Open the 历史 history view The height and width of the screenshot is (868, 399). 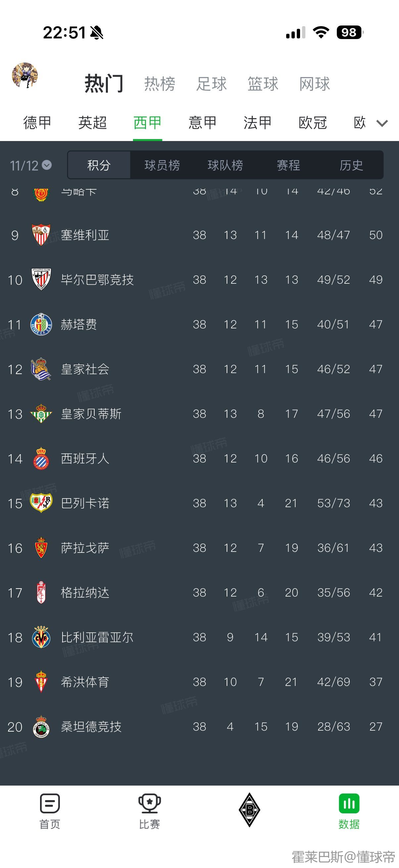pyautogui.click(x=351, y=165)
